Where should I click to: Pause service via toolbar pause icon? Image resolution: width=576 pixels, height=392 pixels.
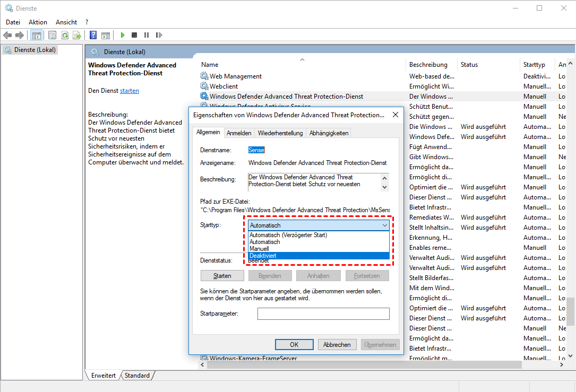click(x=147, y=35)
